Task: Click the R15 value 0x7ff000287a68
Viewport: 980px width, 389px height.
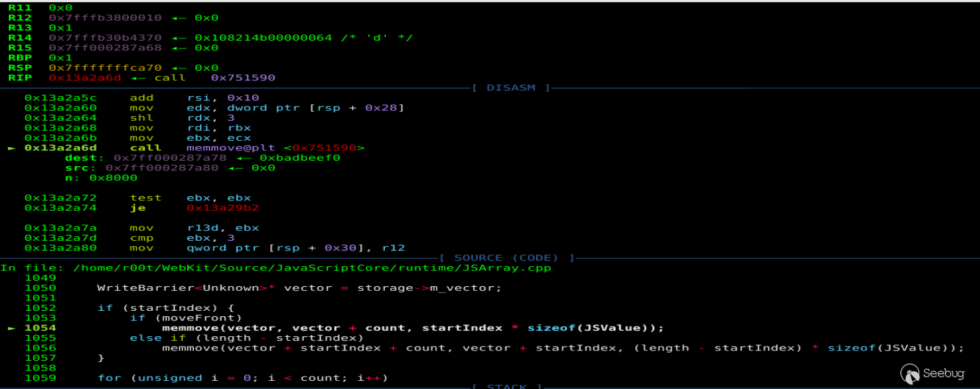Action: 105,48
